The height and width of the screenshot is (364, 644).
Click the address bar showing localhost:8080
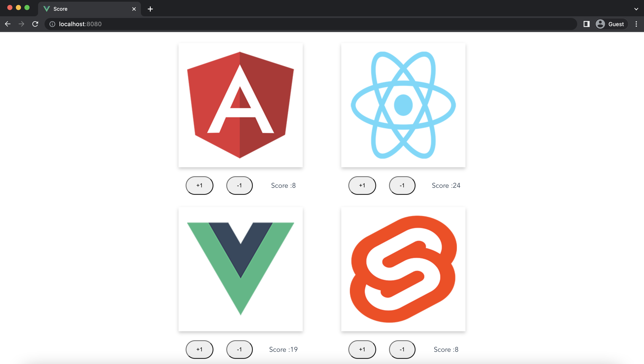80,24
